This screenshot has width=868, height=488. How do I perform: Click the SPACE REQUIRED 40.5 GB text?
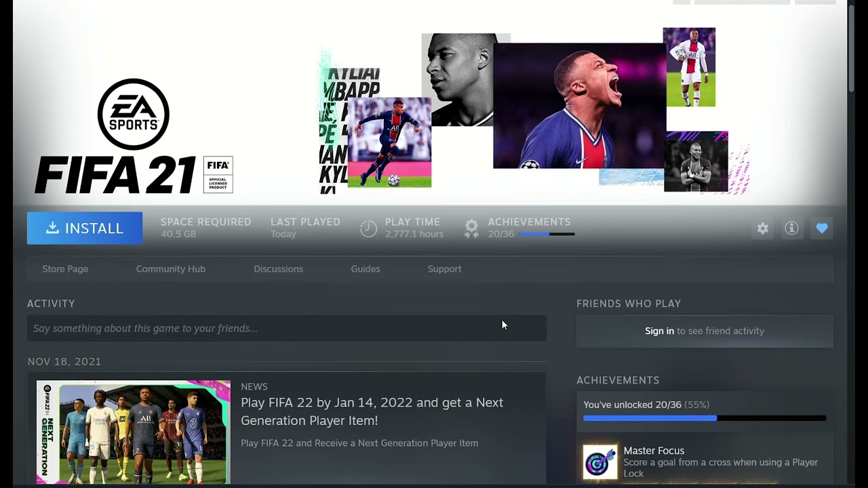pos(205,228)
